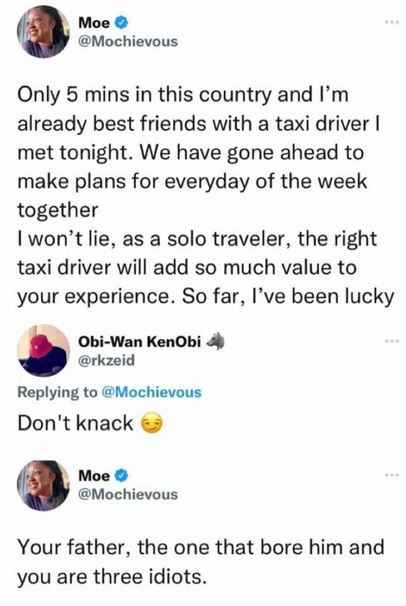Follow the blue @Mochievous link after "Replying to"
The height and width of the screenshot is (606, 406).
[x=151, y=392]
